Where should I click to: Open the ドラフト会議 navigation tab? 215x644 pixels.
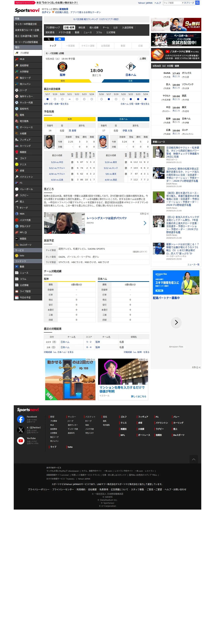pos(65,32)
